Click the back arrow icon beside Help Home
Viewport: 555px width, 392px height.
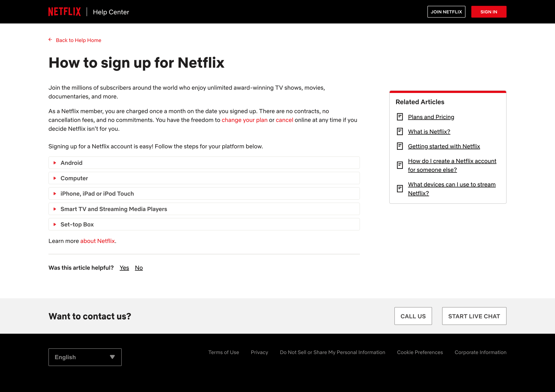point(50,40)
